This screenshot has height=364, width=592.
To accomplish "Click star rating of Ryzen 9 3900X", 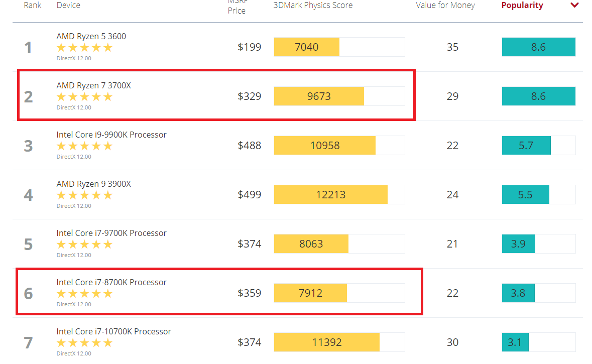I will tap(84, 195).
